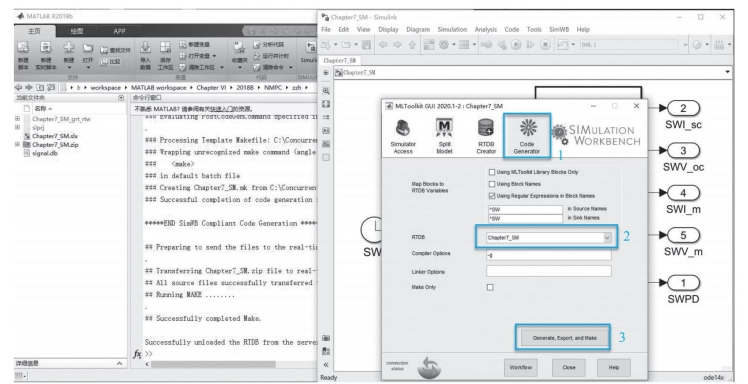Screen dimensions: 748x384
Task: Click in the Linker Options field
Action: [x=549, y=271]
